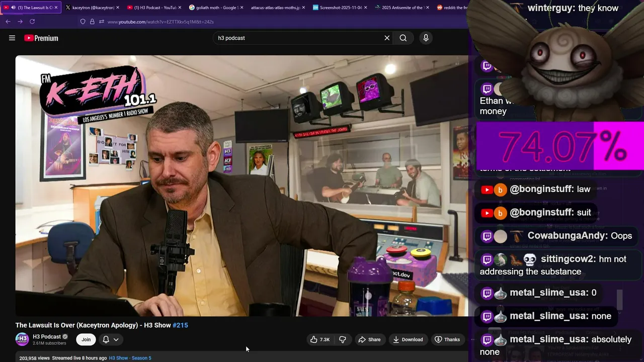
Task: Open the #215 hashtag link
Action: [180, 325]
